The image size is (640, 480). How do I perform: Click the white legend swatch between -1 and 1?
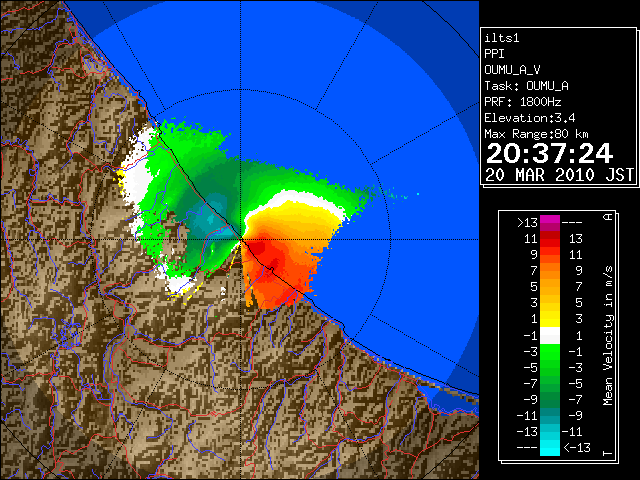click(550, 336)
